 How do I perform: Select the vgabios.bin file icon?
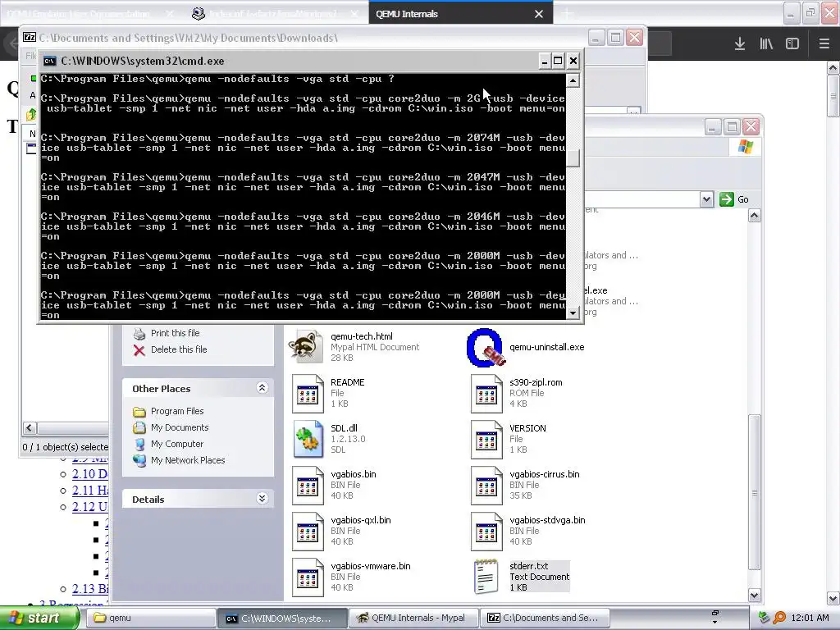tap(308, 486)
